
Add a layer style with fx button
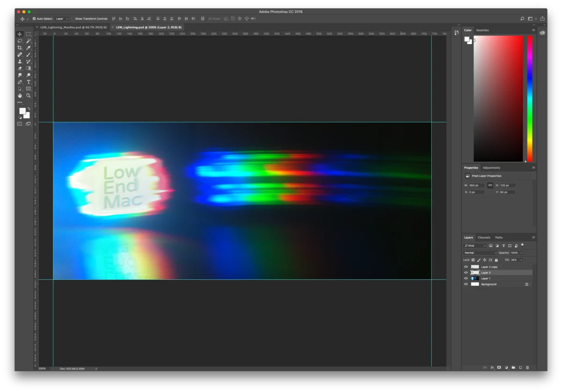pos(492,368)
